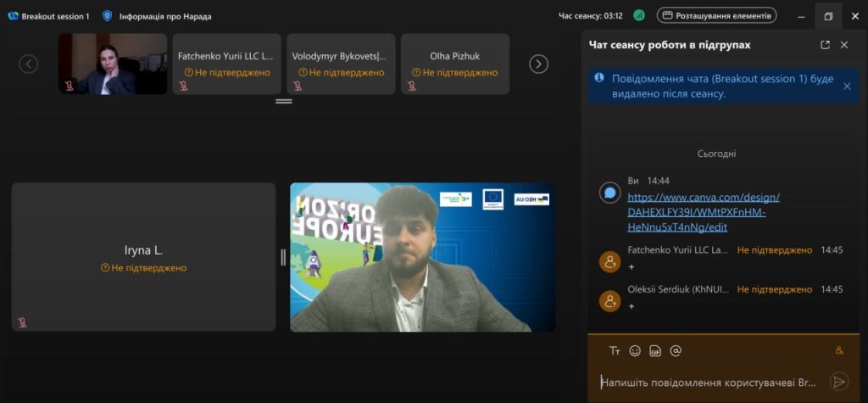The height and width of the screenshot is (403, 868).
Task: Open Інформація про Нарада meeting info
Action: click(x=164, y=16)
